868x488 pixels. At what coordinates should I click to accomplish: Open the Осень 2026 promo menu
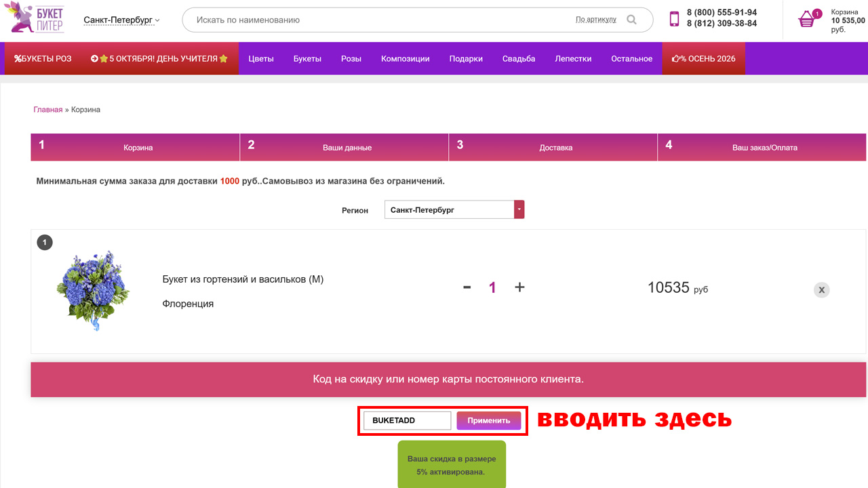click(704, 58)
